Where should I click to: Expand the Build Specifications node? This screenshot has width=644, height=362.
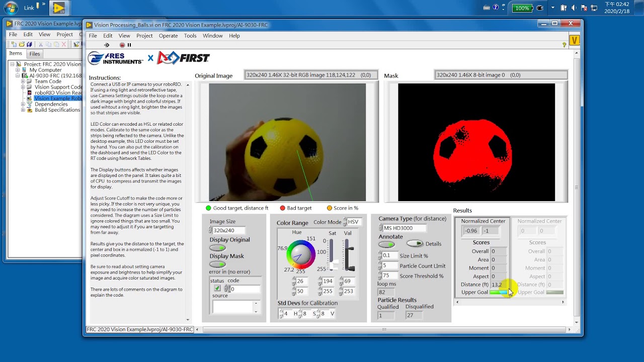pos(23,110)
